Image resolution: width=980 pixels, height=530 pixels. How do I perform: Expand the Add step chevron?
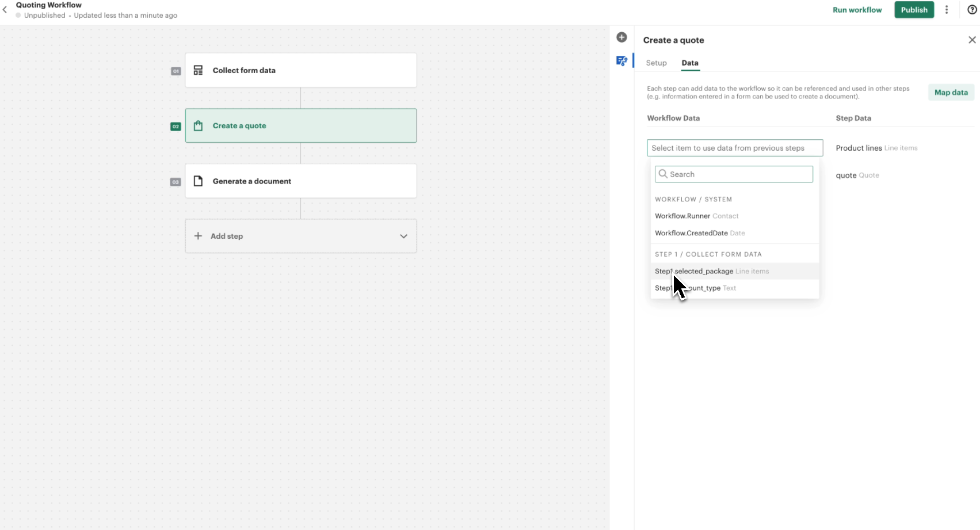(403, 236)
